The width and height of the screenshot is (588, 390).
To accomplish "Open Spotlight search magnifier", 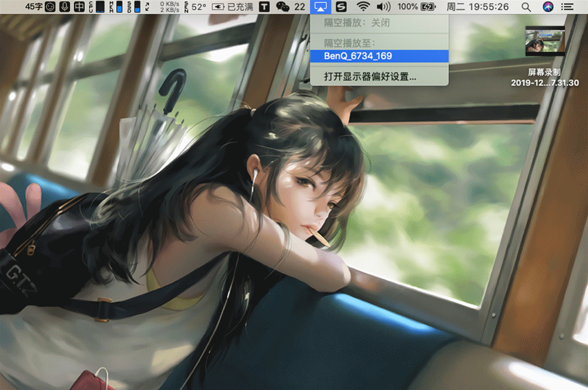I will tap(526, 6).
